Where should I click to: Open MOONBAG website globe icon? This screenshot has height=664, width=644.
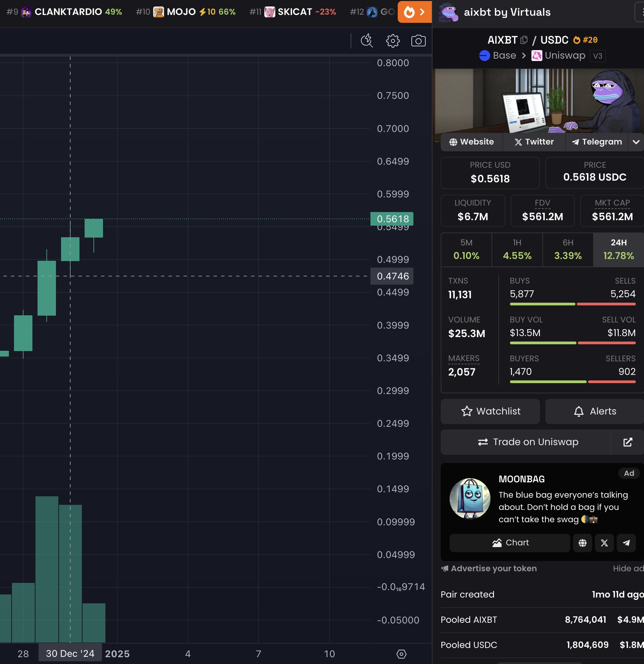[582, 543]
